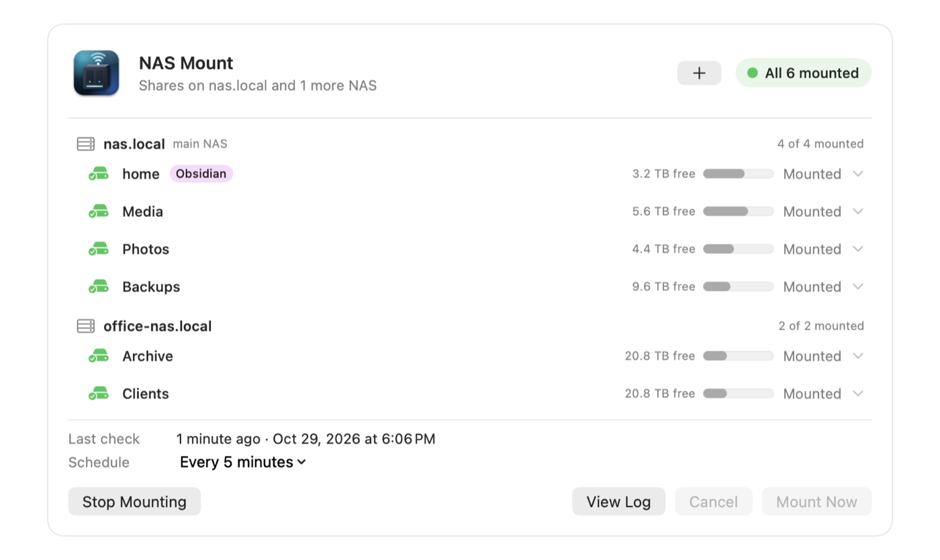Open the Every 5 minutes schedule dropdown
This screenshot has height=560, width=940.
point(243,462)
